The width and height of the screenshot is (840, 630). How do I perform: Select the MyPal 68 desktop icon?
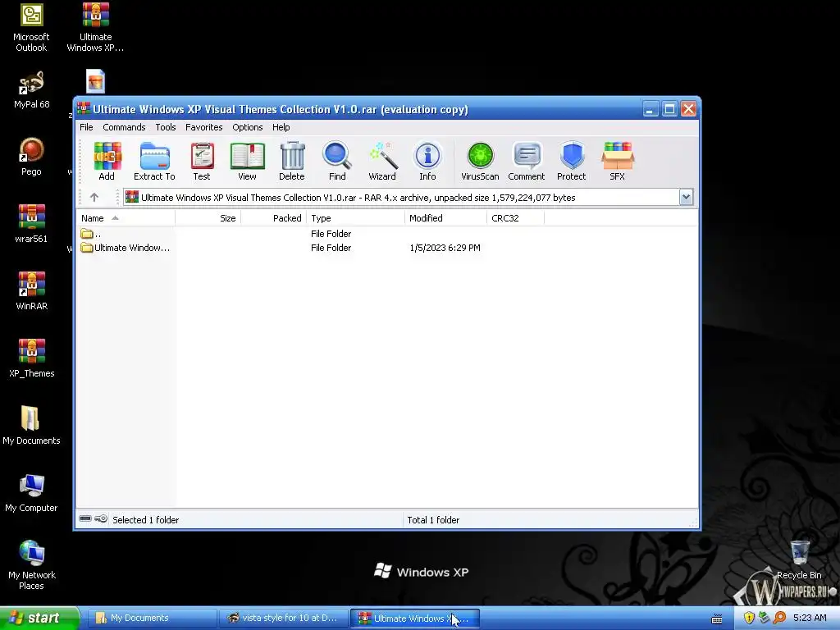(32, 90)
